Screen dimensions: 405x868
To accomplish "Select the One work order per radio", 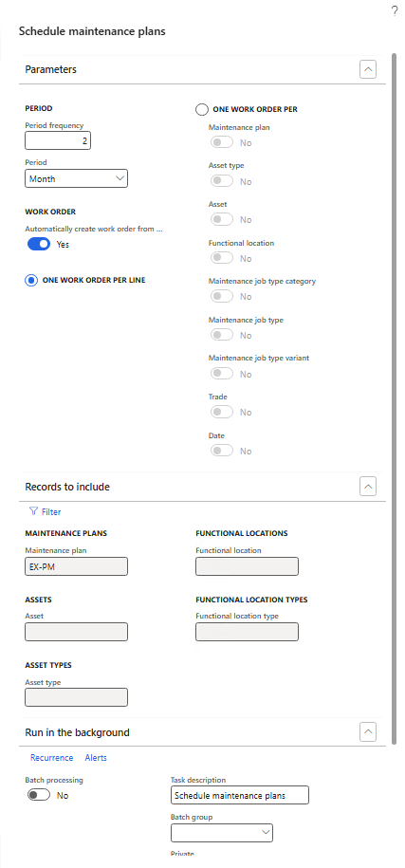I will click(201, 110).
